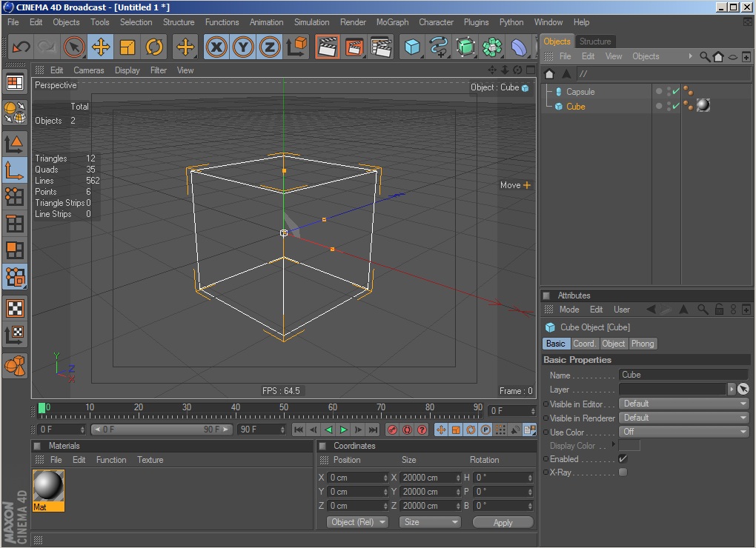Image resolution: width=756 pixels, height=548 pixels.
Task: Click the Record Active Objects key icon
Action: [392, 430]
